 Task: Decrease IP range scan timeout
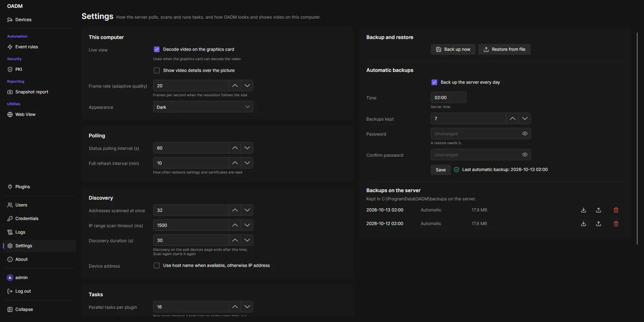(x=247, y=225)
